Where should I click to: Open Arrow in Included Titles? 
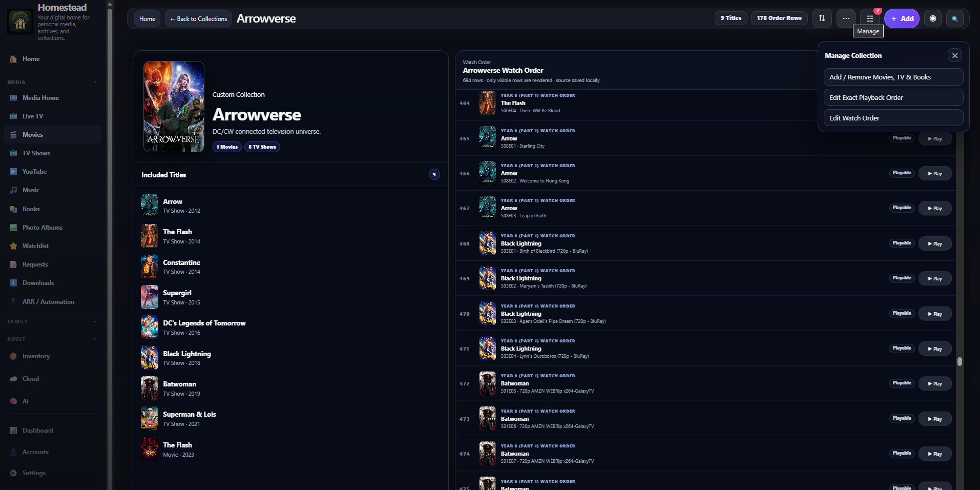[x=290, y=206]
